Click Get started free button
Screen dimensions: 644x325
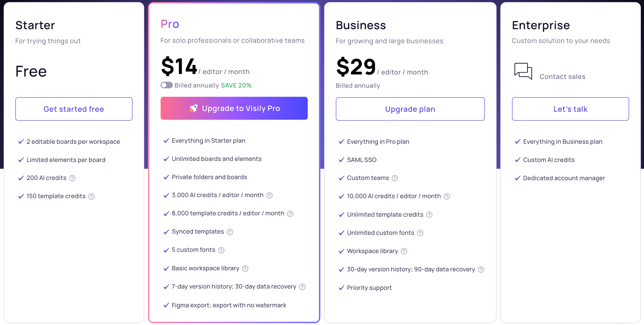click(x=74, y=109)
